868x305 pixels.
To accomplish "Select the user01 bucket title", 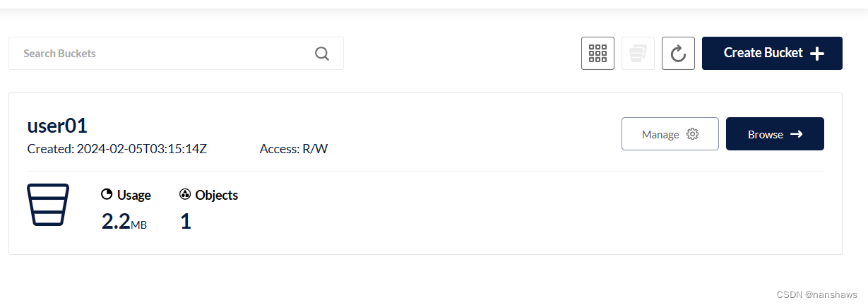I will [57, 126].
